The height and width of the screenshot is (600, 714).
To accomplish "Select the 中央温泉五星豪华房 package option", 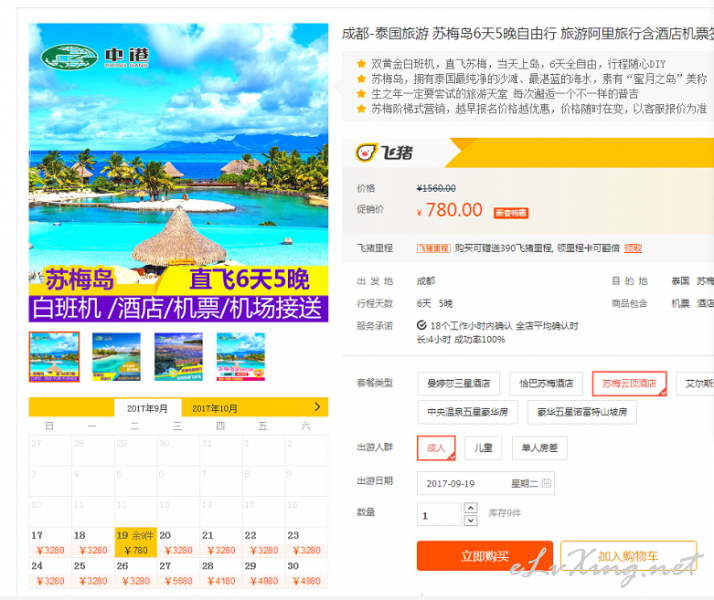I will coord(468,412).
